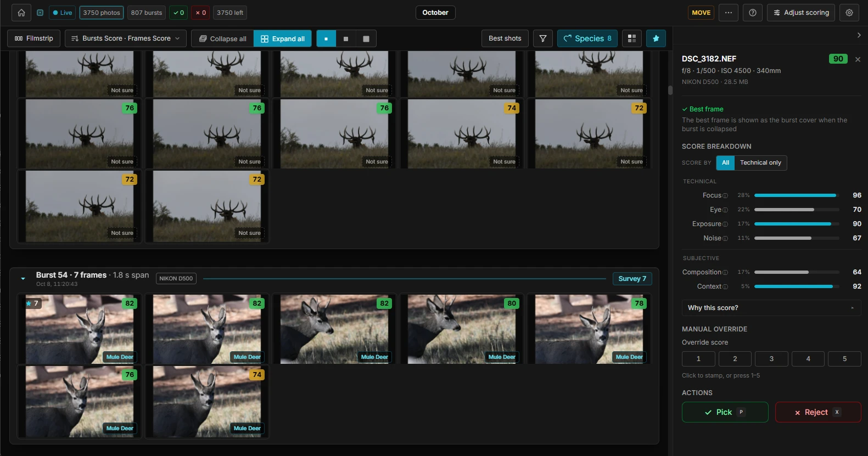This screenshot has height=456, width=868.
Task: Click Collapse all
Action: click(x=222, y=38)
